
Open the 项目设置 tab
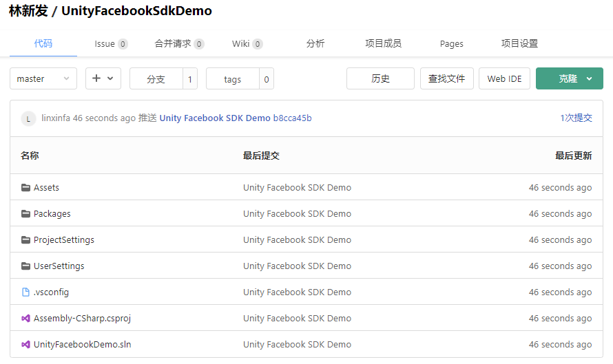coord(519,43)
